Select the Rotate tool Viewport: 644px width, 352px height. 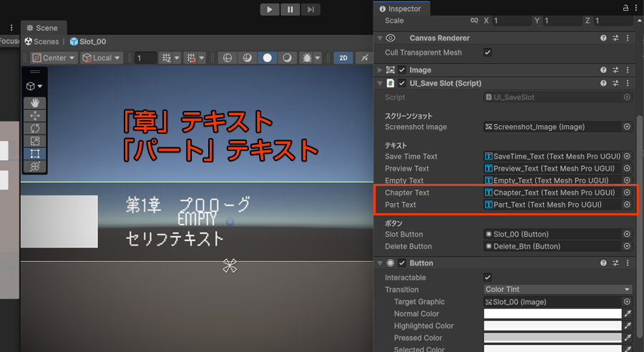36,128
